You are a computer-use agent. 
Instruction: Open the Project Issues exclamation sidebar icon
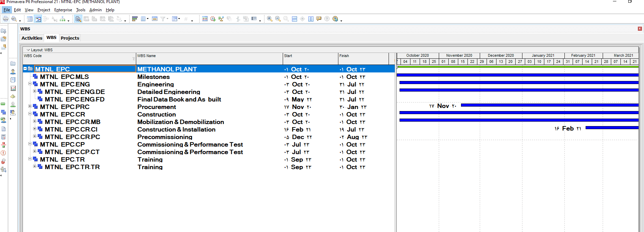[x=3, y=153]
